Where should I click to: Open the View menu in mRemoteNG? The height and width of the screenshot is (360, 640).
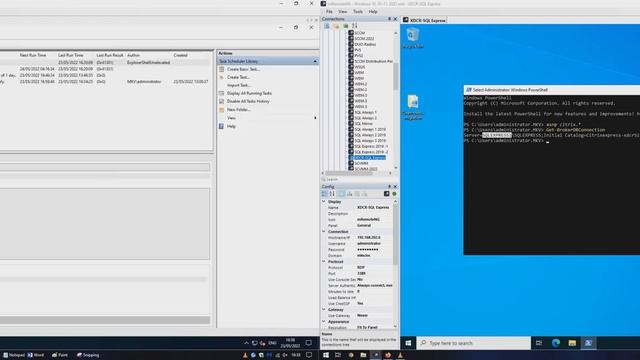(342, 11)
